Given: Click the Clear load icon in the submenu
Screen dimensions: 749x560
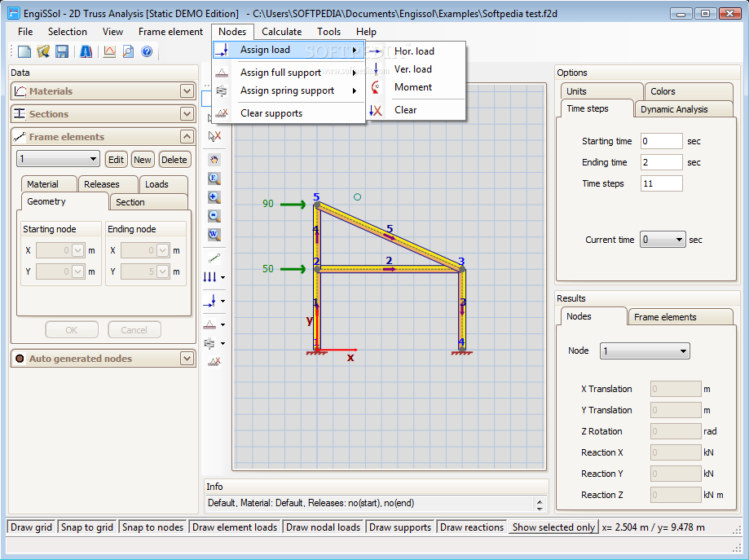Looking at the screenshot, I should tap(376, 110).
